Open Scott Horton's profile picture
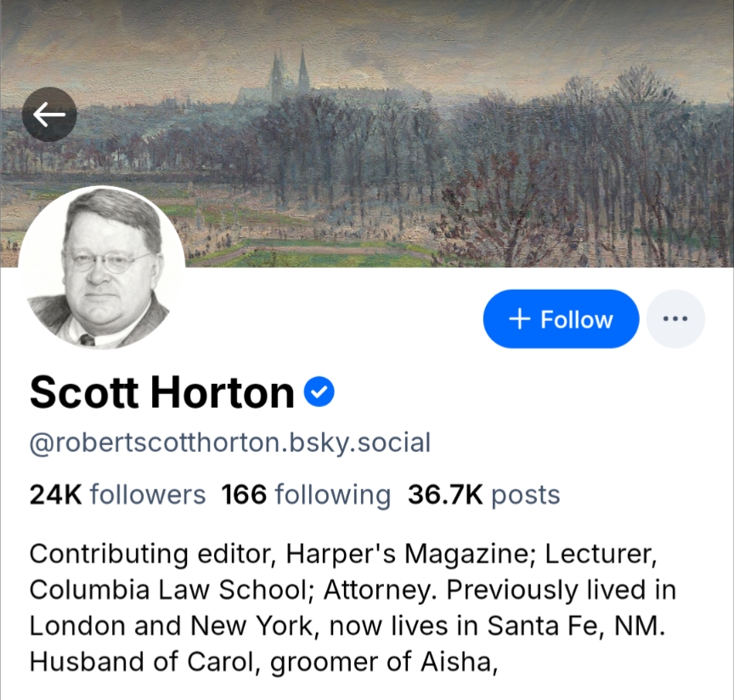Image resolution: width=734 pixels, height=700 pixels. (x=102, y=268)
